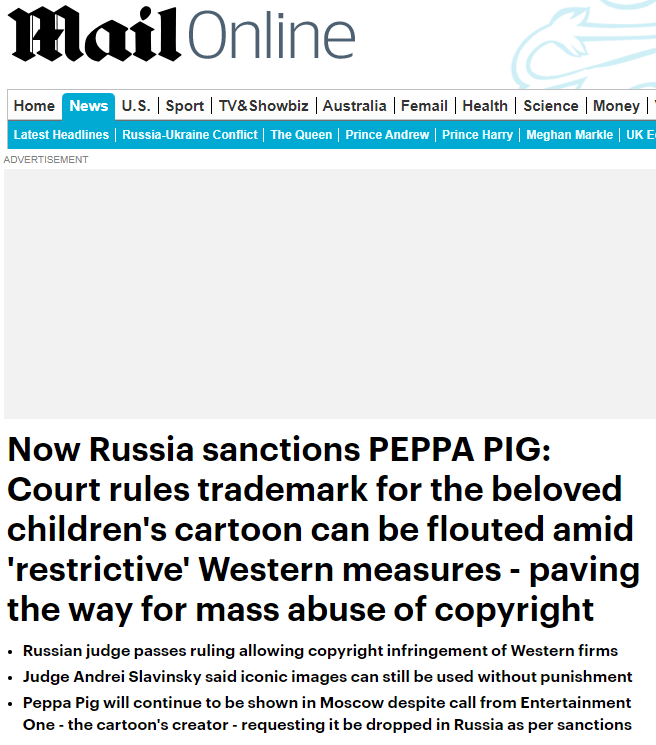The image size is (656, 745).
Task: Open the Latest Headlines link
Action: pyautogui.click(x=61, y=135)
